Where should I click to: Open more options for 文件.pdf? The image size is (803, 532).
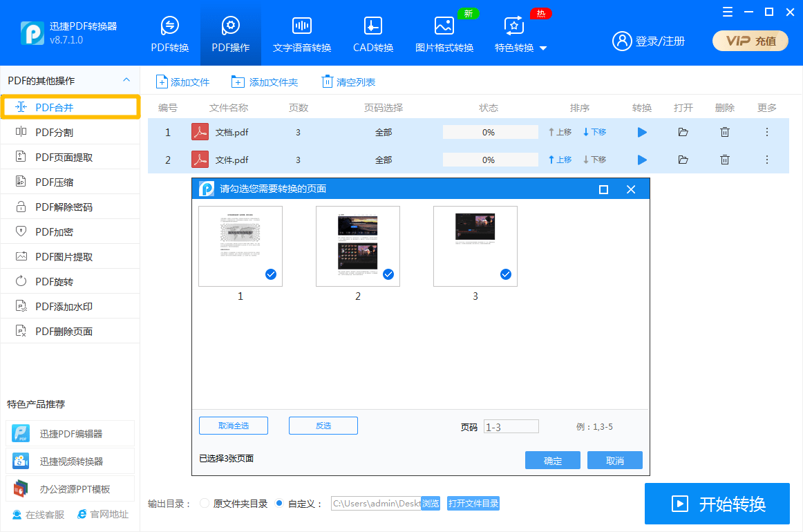[766, 160]
